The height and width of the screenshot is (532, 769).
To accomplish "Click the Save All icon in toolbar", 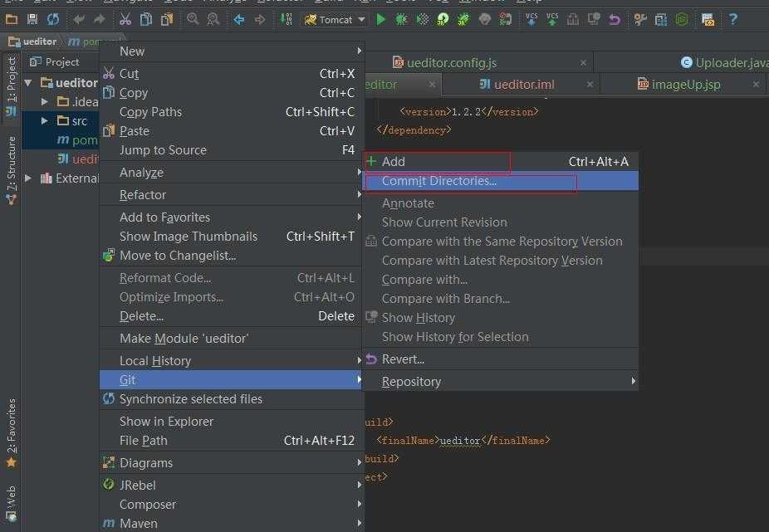I will pos(32,19).
